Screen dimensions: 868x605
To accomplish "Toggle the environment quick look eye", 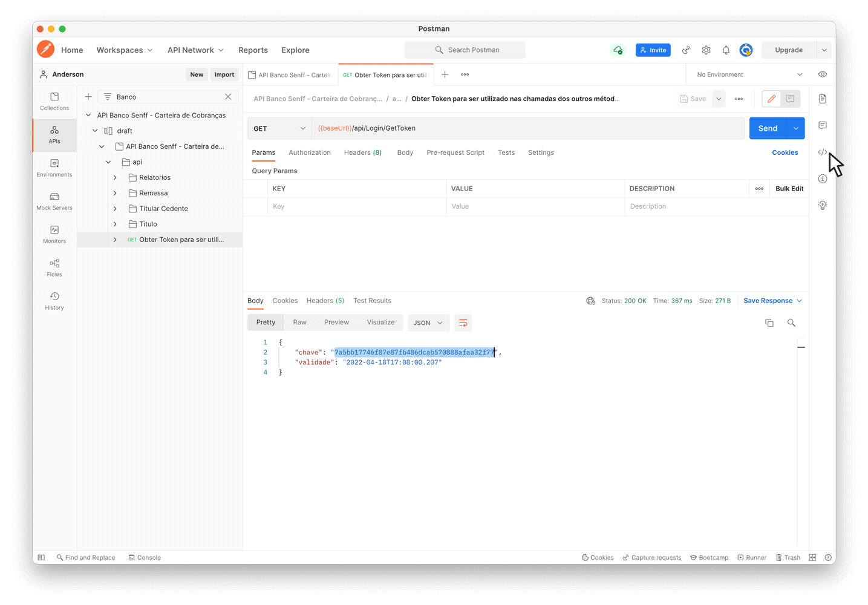I will pyautogui.click(x=823, y=74).
